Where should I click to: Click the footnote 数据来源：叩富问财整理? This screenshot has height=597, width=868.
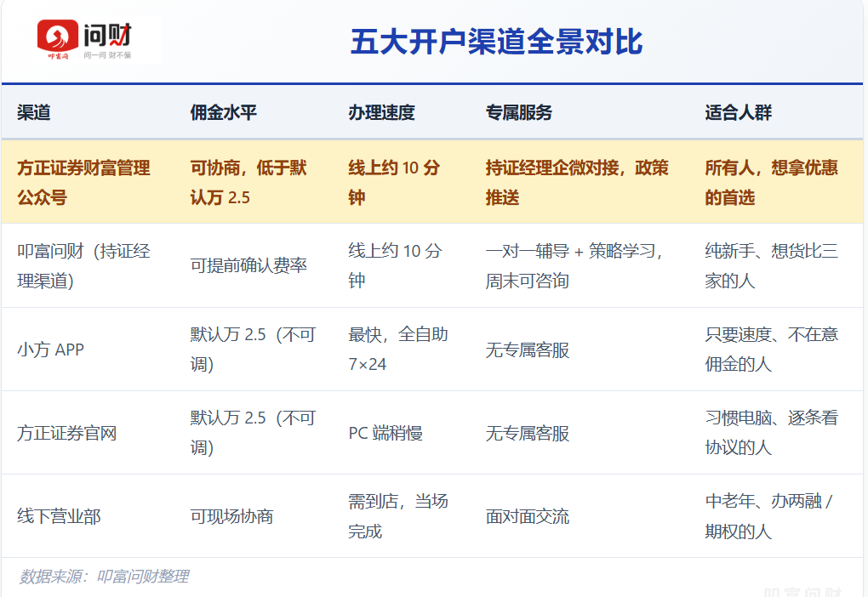[104, 577]
